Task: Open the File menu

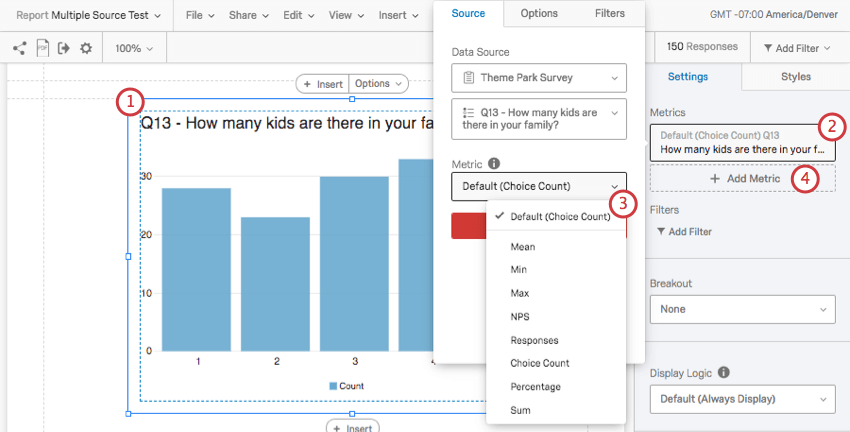Action: (x=200, y=16)
